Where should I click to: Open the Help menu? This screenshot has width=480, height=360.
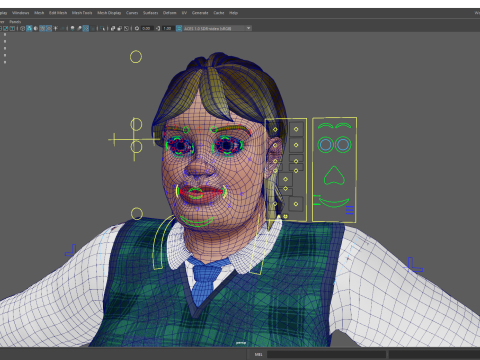coord(233,13)
